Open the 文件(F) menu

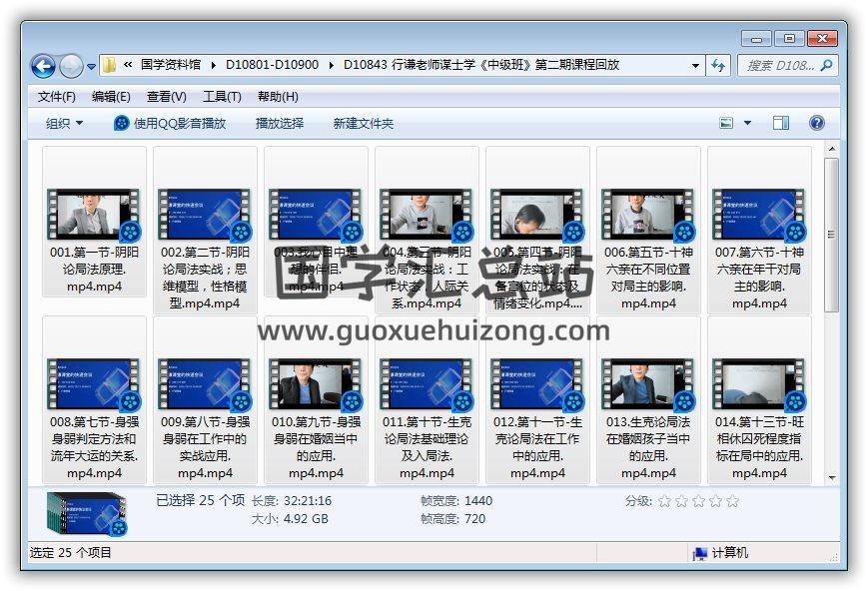click(x=56, y=97)
